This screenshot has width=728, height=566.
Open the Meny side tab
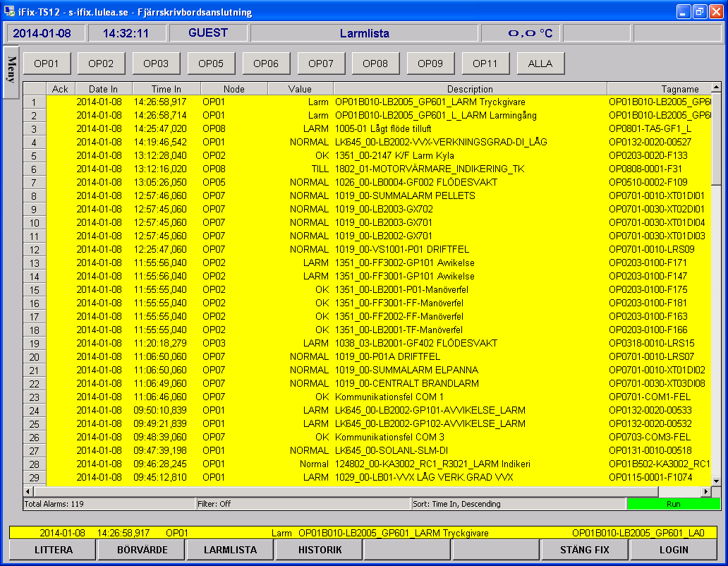pyautogui.click(x=11, y=71)
